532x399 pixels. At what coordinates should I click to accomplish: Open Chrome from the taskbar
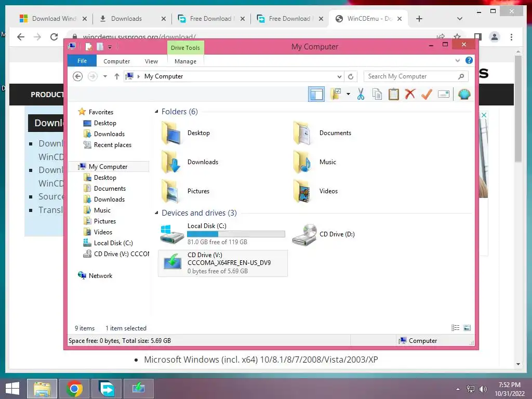click(74, 389)
